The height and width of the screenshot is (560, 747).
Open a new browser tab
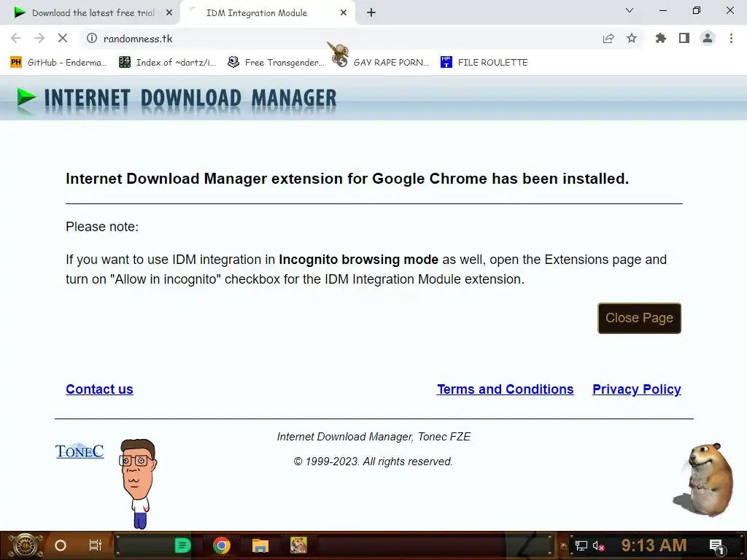(x=371, y=13)
